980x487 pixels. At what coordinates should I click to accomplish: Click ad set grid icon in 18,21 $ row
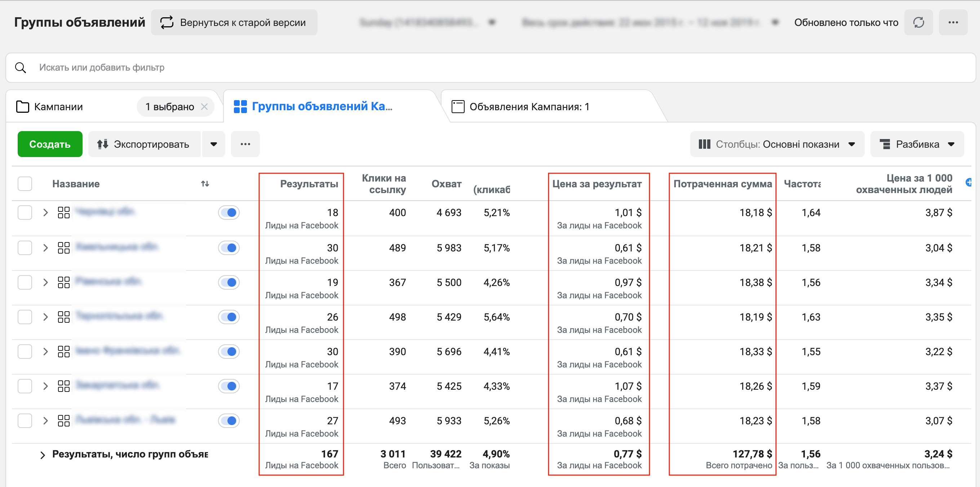[x=63, y=248]
